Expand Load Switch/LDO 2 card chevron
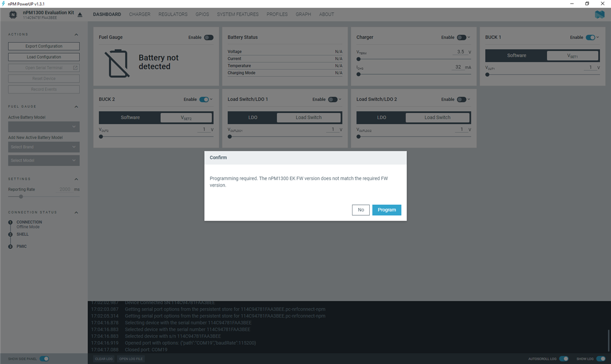611x364 pixels. pyautogui.click(x=469, y=100)
